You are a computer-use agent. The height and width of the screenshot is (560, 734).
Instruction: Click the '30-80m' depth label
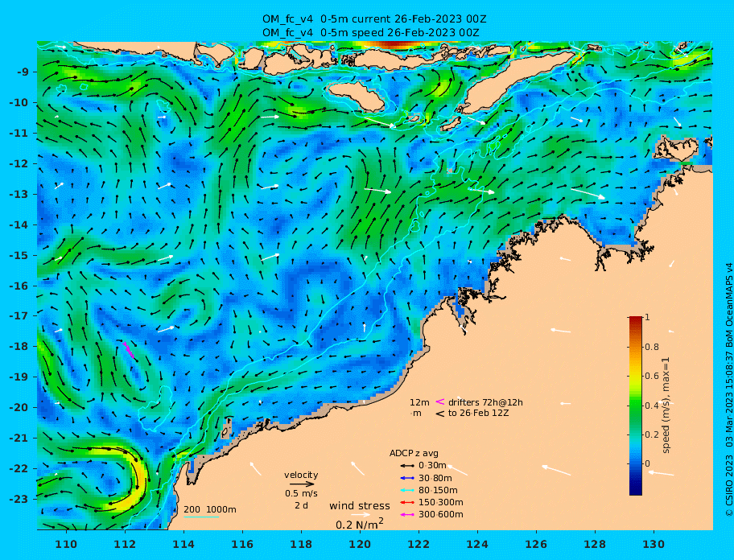[435, 478]
